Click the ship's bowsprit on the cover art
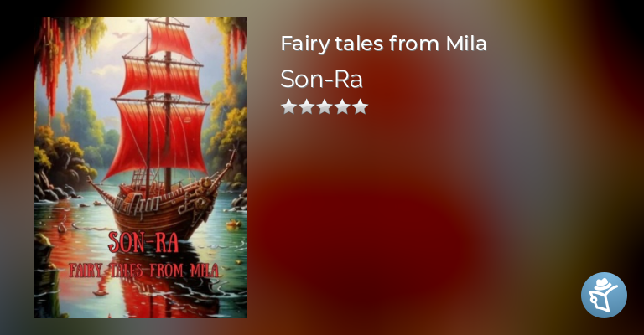644x335 pixels. [226, 166]
